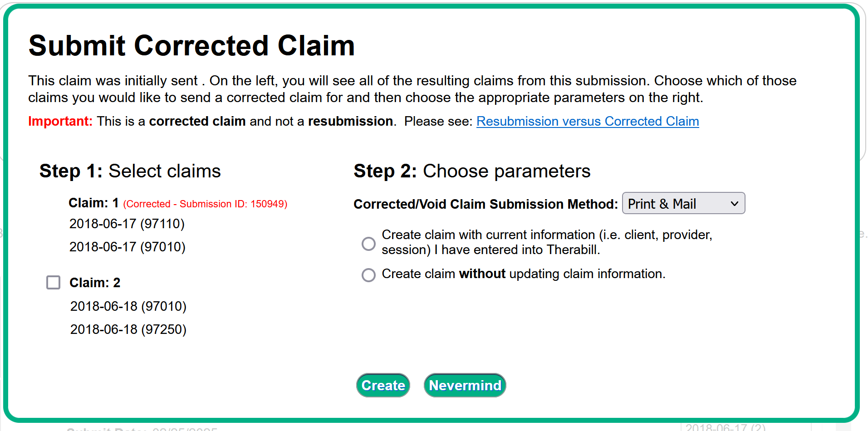Click the red 'Important:' text
The width and height of the screenshot is (868, 431).
tap(60, 122)
